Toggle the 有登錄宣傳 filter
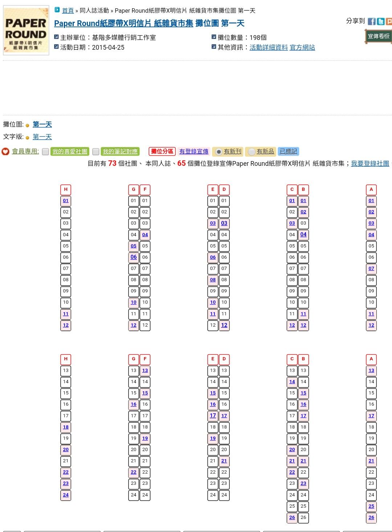 [x=194, y=151]
